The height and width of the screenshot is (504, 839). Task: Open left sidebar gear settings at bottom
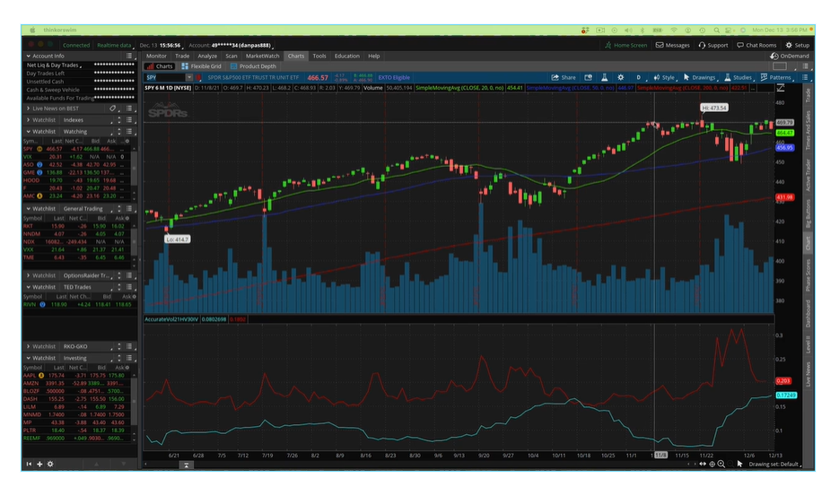50,465
